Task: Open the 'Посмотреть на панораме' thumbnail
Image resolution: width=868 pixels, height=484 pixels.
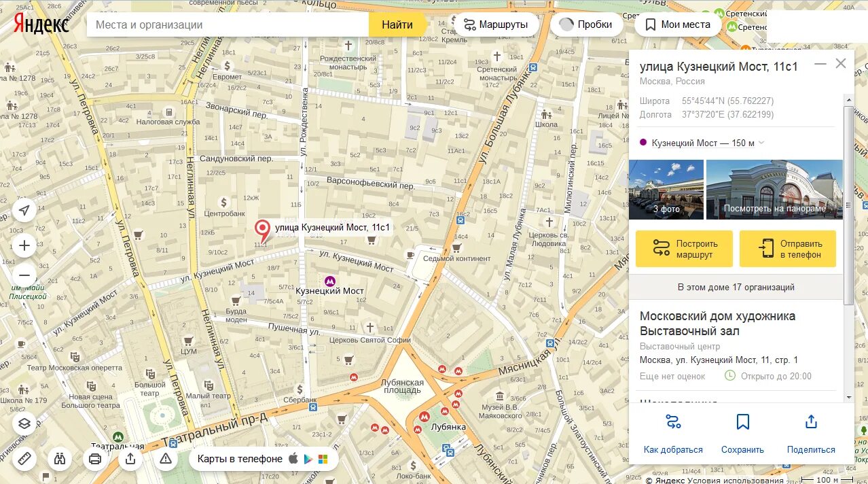Action: pos(774,190)
